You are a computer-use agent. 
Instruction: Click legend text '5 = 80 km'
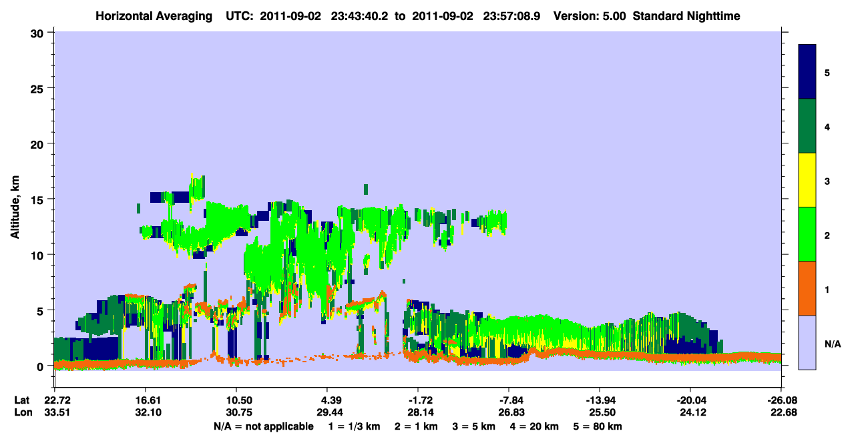point(599,426)
